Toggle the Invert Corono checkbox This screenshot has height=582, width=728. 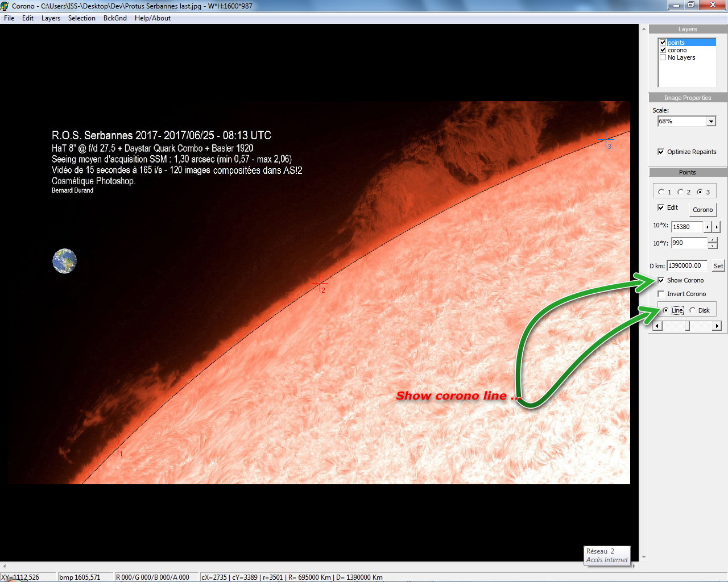tap(660, 294)
